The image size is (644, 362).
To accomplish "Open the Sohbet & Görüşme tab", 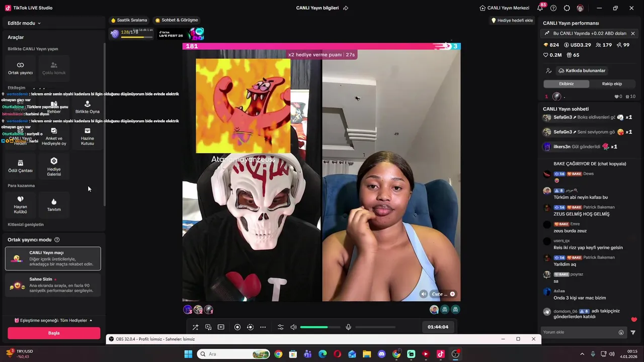I will (177, 20).
